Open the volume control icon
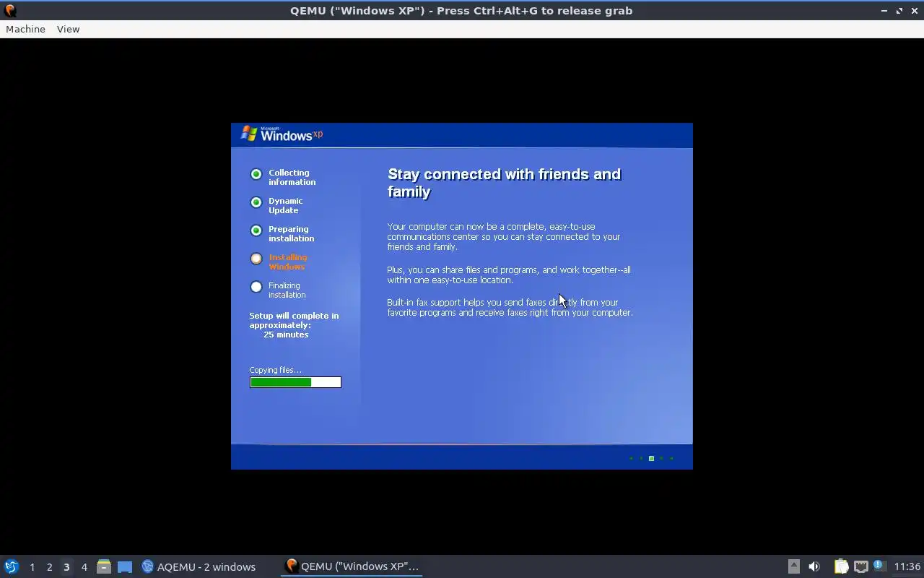This screenshot has height=578, width=924. [814, 566]
